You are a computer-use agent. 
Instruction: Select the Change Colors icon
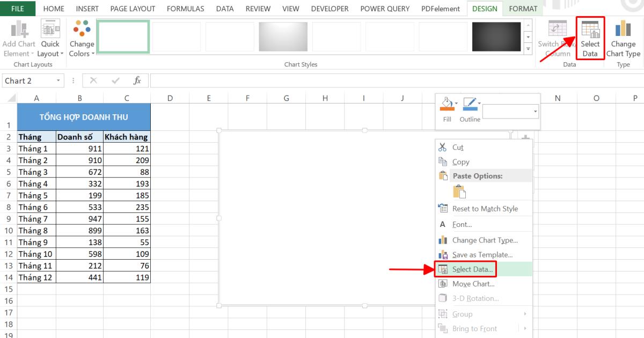pos(82,38)
